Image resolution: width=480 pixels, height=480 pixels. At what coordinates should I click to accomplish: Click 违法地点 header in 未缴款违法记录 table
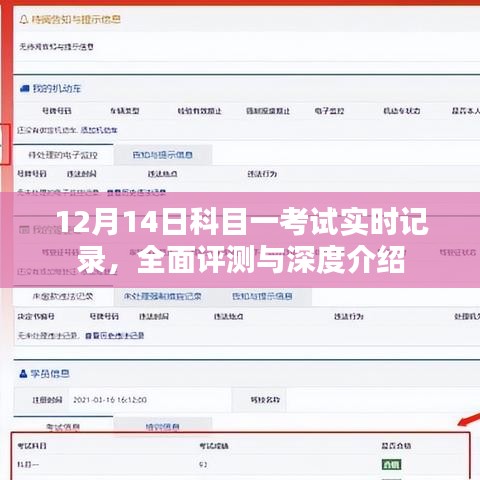click(229, 316)
